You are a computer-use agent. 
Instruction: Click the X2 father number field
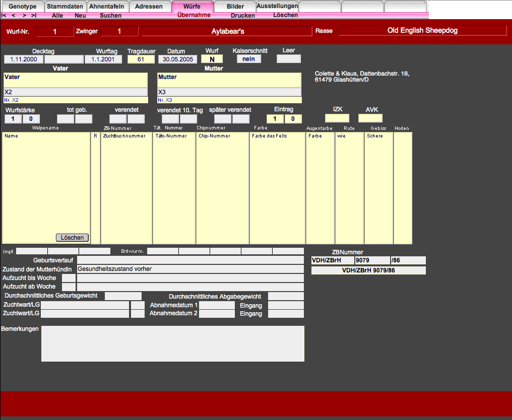point(76,92)
